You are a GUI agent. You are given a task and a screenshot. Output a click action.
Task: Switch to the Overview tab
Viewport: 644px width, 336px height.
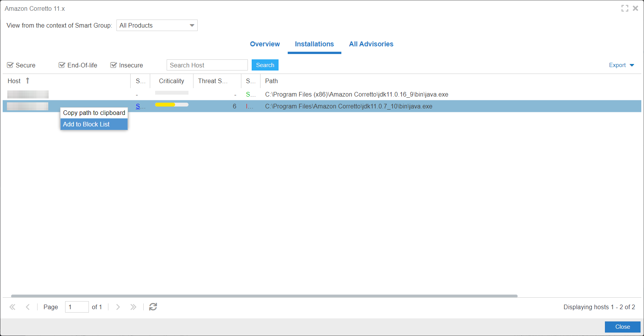(265, 44)
